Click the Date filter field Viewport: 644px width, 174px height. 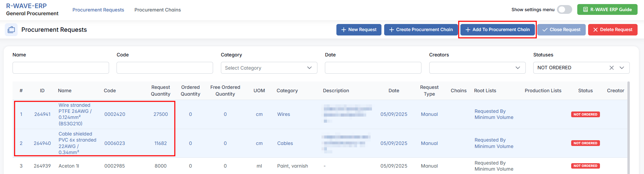[x=373, y=68]
